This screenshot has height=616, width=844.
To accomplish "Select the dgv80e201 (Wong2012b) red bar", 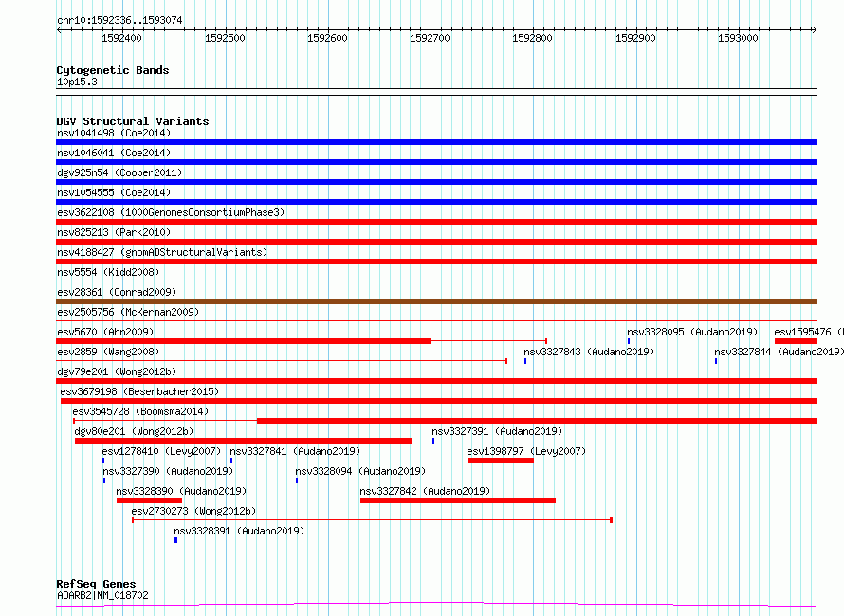I will pyautogui.click(x=244, y=441).
